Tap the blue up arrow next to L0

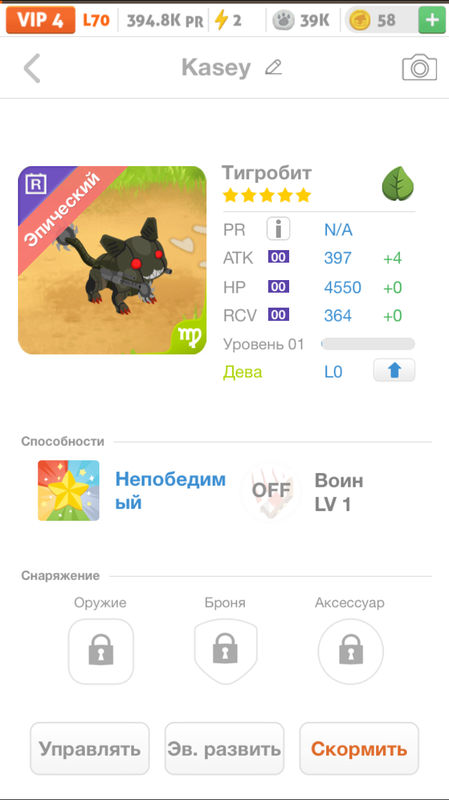click(394, 370)
